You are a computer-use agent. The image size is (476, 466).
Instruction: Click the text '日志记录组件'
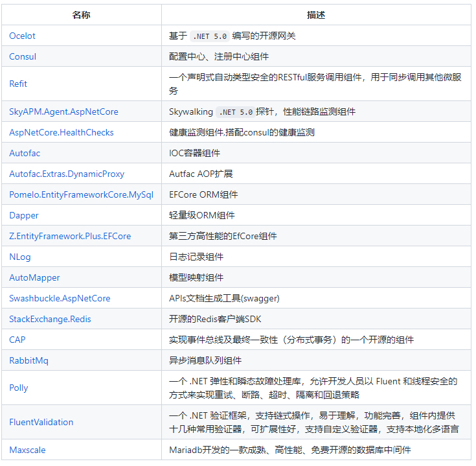pyautogui.click(x=196, y=257)
